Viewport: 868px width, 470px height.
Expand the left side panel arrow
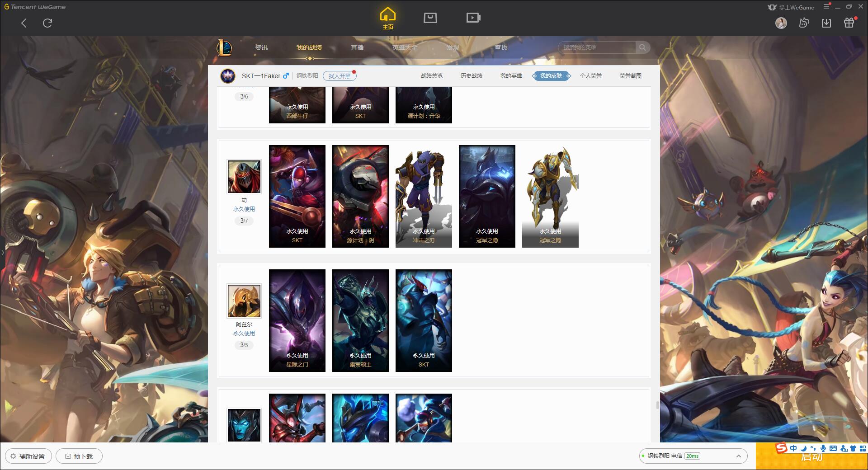[2, 252]
